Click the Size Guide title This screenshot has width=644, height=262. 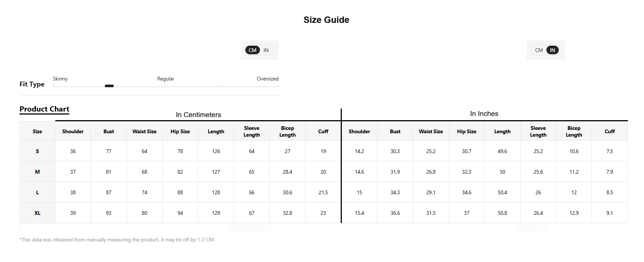tap(326, 20)
